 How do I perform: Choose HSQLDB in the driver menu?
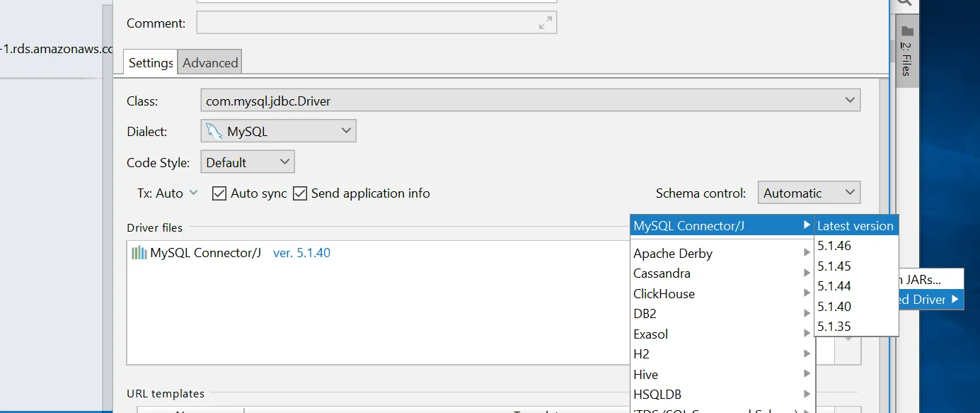point(722,394)
